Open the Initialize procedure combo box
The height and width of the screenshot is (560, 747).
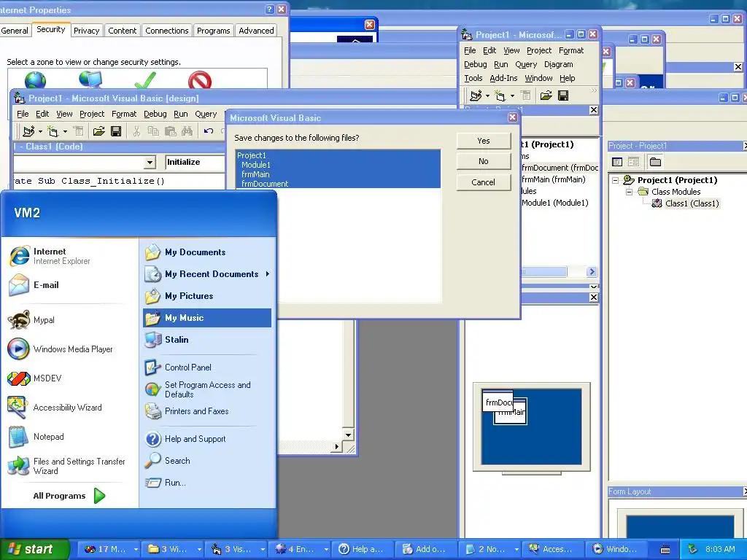(x=195, y=162)
